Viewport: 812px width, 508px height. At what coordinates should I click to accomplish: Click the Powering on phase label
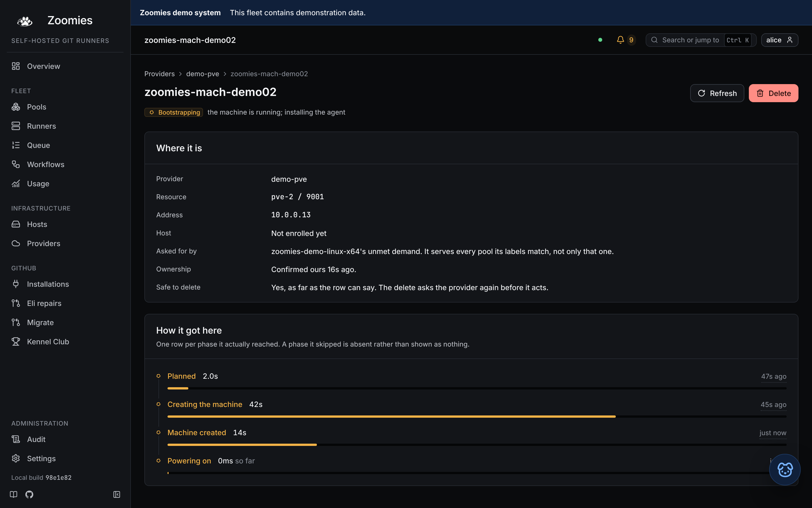point(189,461)
